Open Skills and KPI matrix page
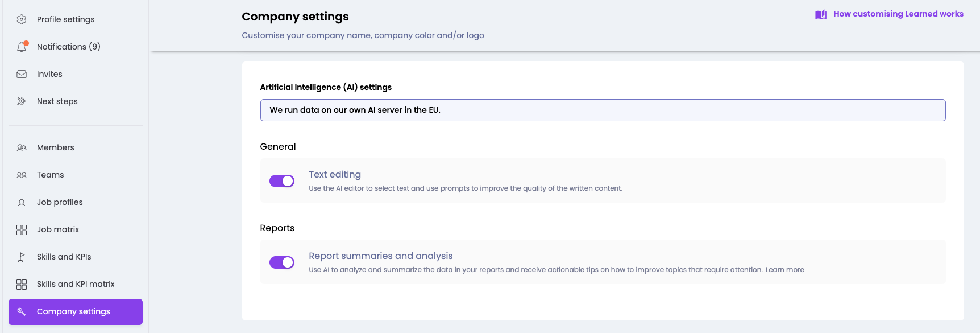Viewport: 980px width, 333px height. tap(76, 284)
